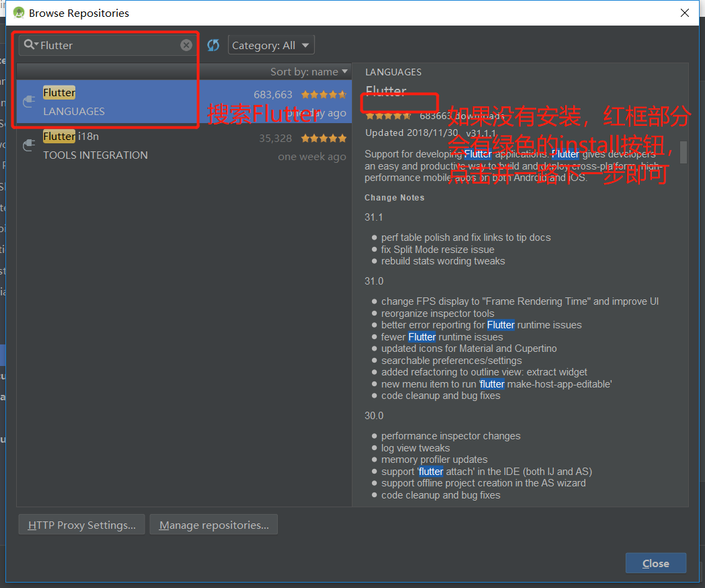This screenshot has height=588, width=705.
Task: Click the Flutter i18n plug icon
Action: pos(29,145)
